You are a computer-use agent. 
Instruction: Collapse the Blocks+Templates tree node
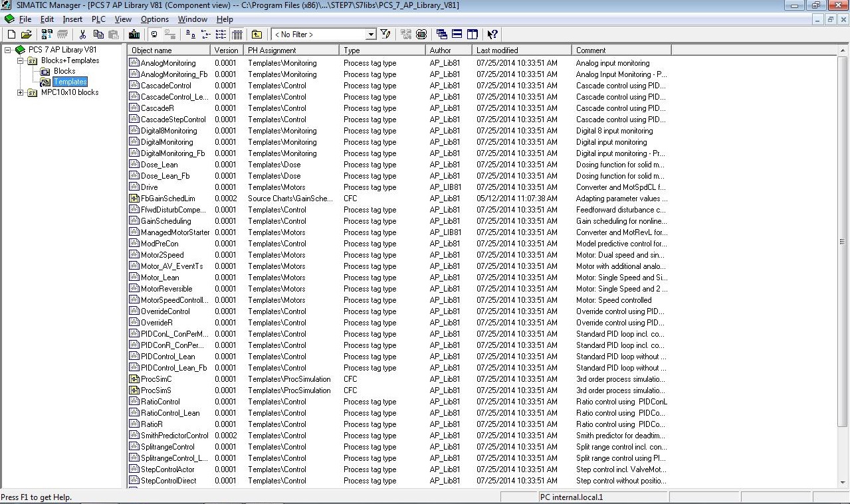[x=20, y=60]
